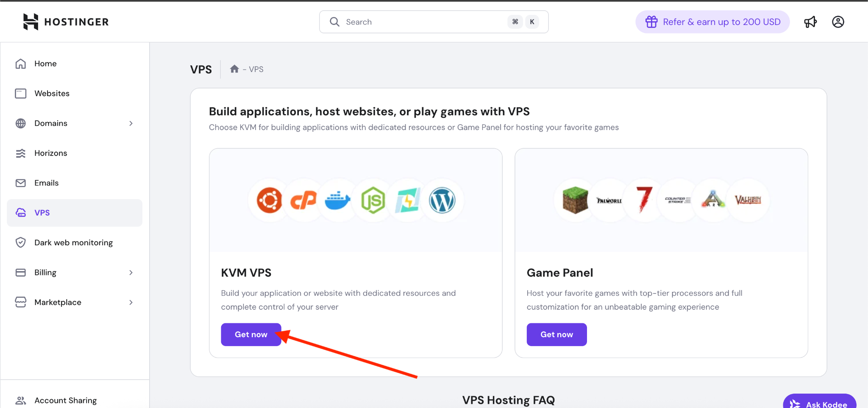Click the Minecraft grass block icon
The width and height of the screenshot is (868, 408).
pyautogui.click(x=575, y=200)
